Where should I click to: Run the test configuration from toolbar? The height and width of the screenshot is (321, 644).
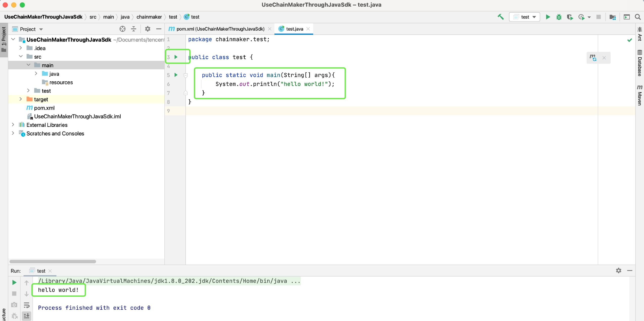(x=548, y=17)
